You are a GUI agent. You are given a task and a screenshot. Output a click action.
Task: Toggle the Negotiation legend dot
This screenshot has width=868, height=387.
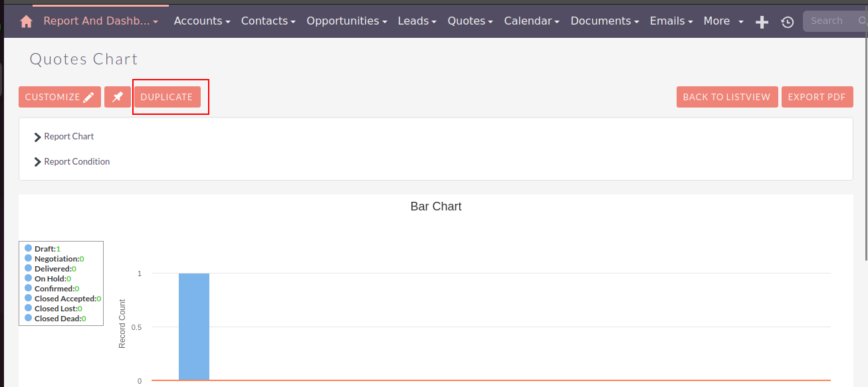tap(29, 258)
